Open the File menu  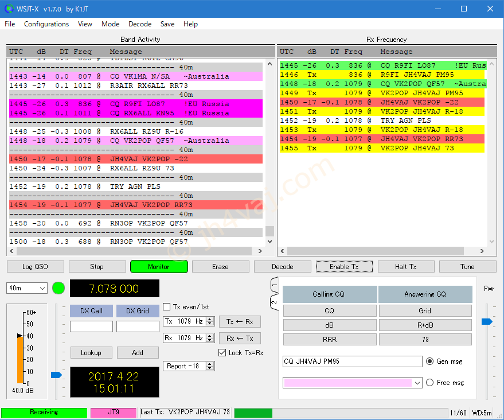pyautogui.click(x=10, y=24)
